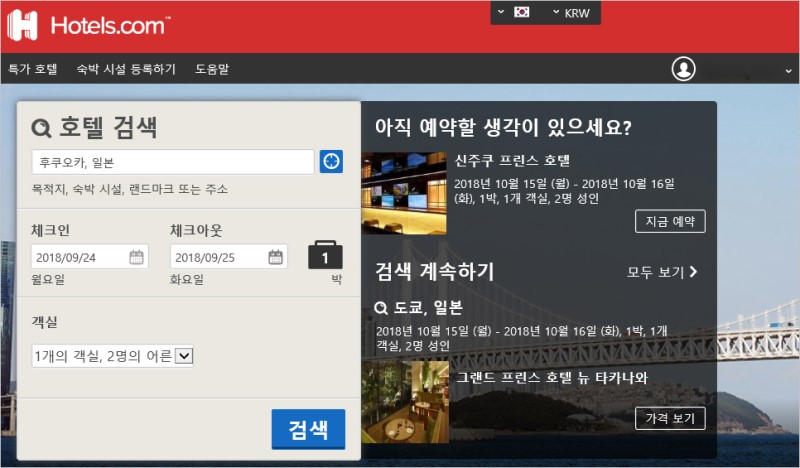
Task: Open the rooms dropdown 1개의 객실, 2명의 어른
Action: coord(112,356)
